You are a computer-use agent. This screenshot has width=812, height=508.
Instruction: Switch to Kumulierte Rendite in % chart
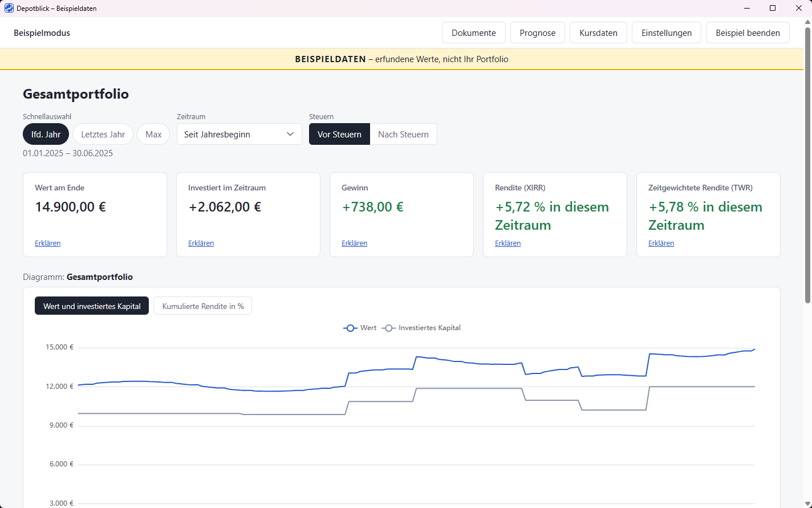tap(203, 306)
